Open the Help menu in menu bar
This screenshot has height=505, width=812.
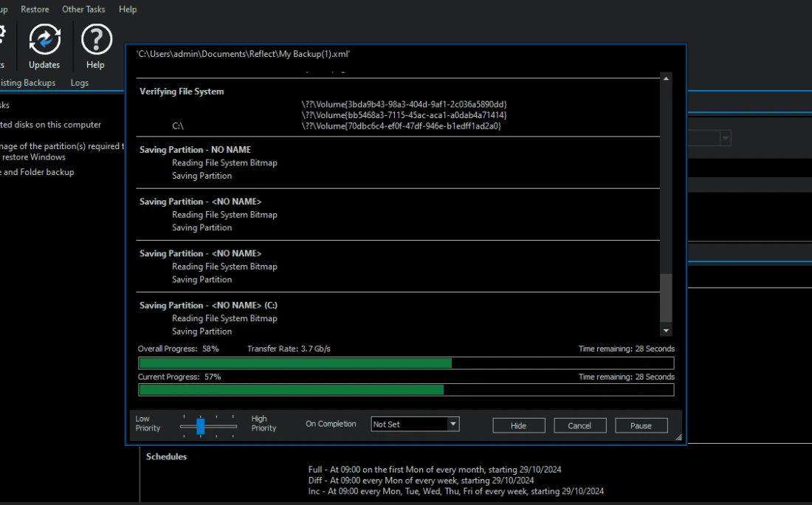tap(128, 10)
